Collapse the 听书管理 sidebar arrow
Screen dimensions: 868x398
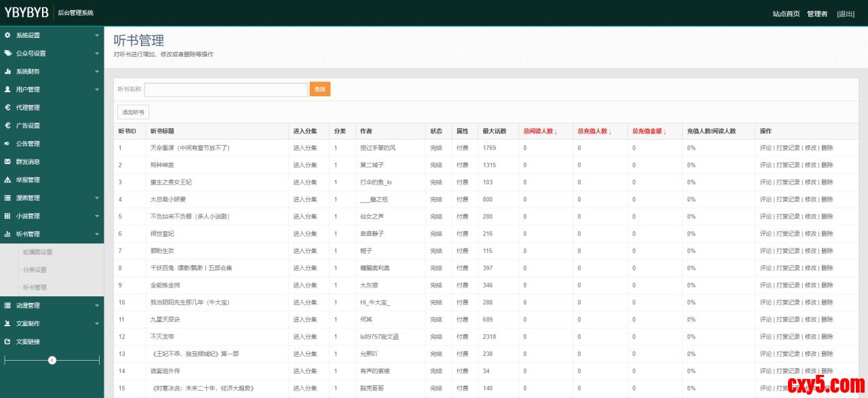pyautogui.click(x=96, y=234)
